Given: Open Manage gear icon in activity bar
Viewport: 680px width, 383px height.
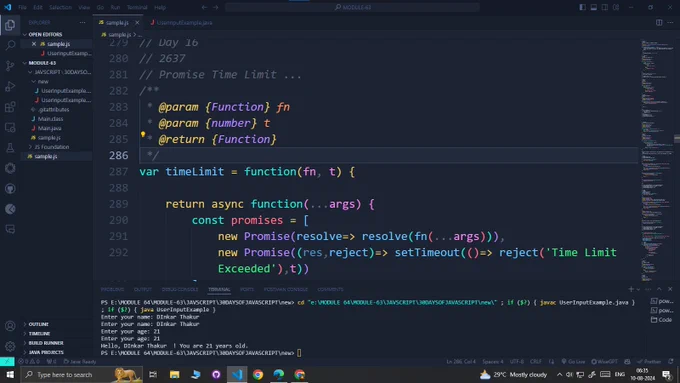Looking at the screenshot, I should (10, 346).
